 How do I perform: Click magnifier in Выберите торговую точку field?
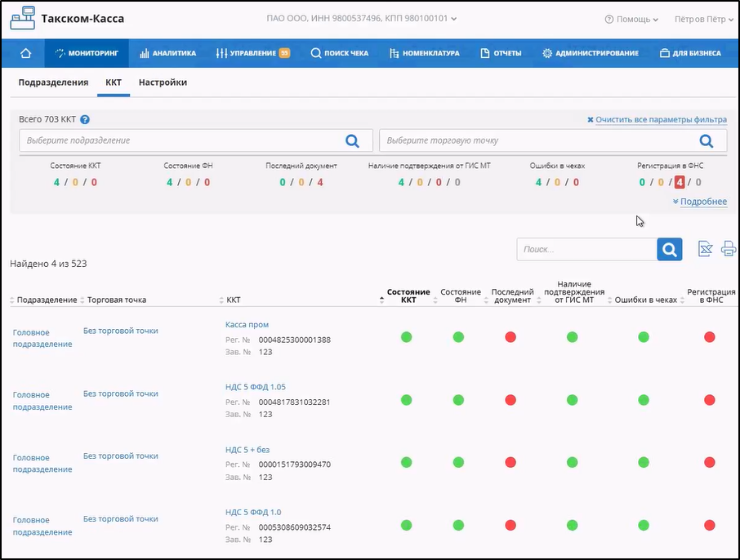click(x=706, y=140)
